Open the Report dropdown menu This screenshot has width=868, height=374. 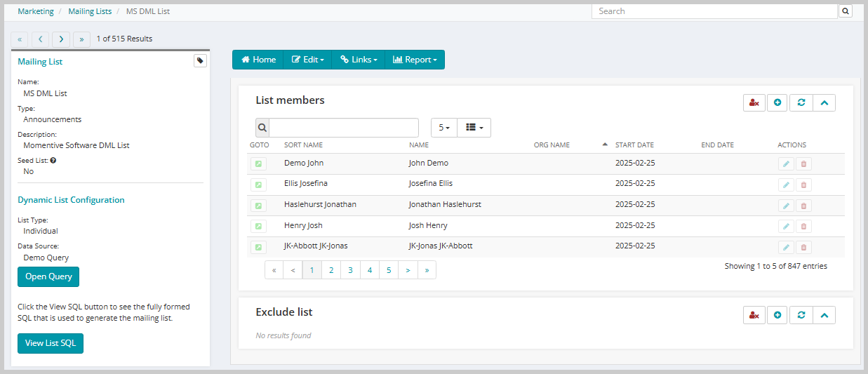415,60
